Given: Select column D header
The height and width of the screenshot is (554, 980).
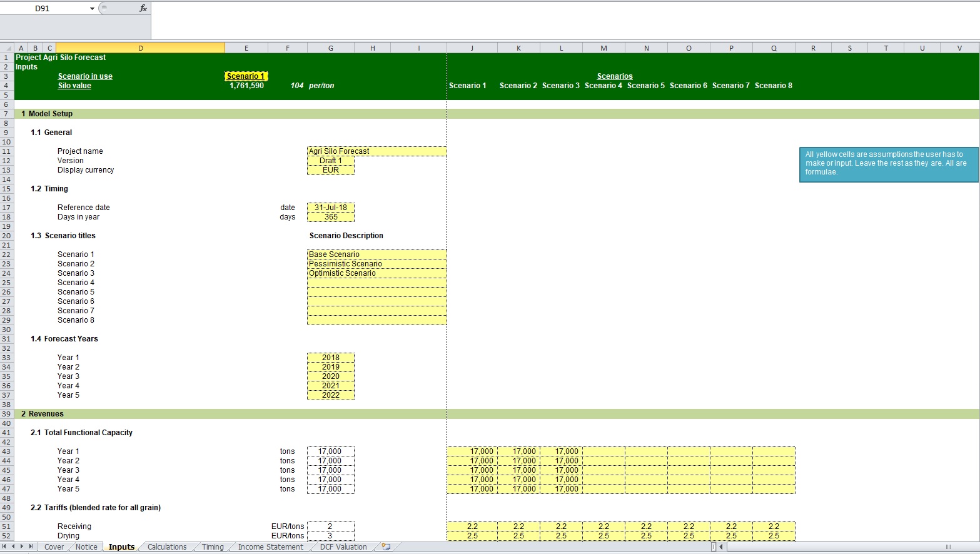Looking at the screenshot, I should click(x=141, y=48).
